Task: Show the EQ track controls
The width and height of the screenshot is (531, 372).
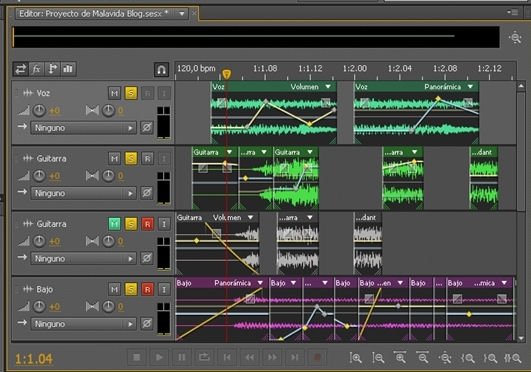Action: click(x=68, y=69)
